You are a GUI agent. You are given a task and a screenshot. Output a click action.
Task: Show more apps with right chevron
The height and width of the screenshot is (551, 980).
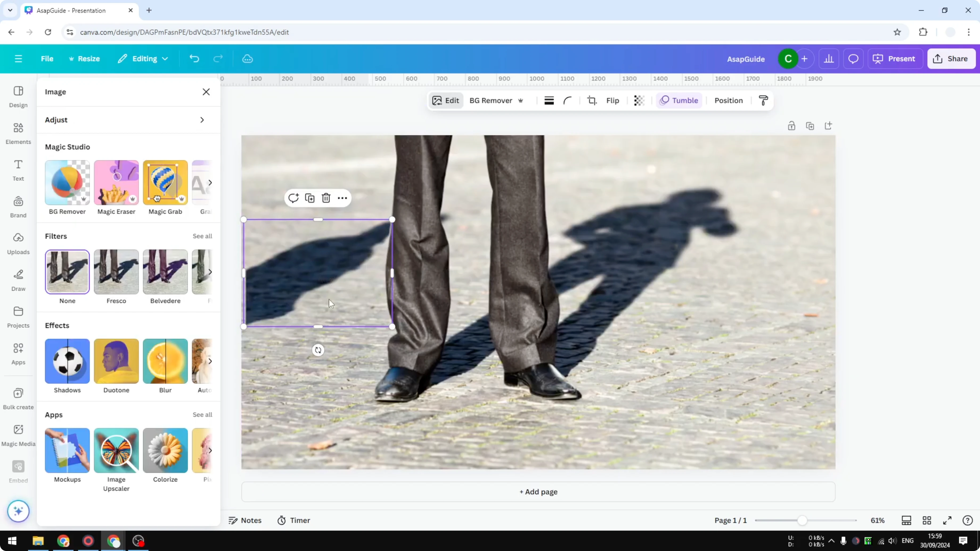(210, 451)
